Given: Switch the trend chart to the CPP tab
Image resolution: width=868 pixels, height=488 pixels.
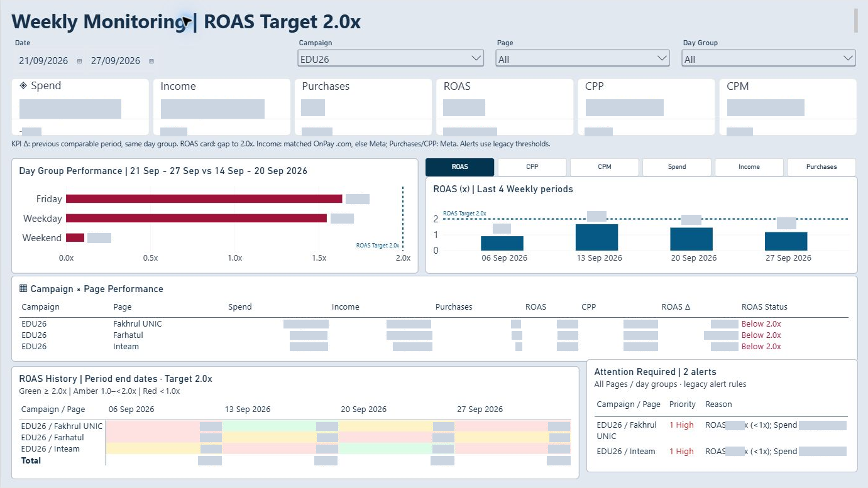Looking at the screenshot, I should (x=532, y=167).
